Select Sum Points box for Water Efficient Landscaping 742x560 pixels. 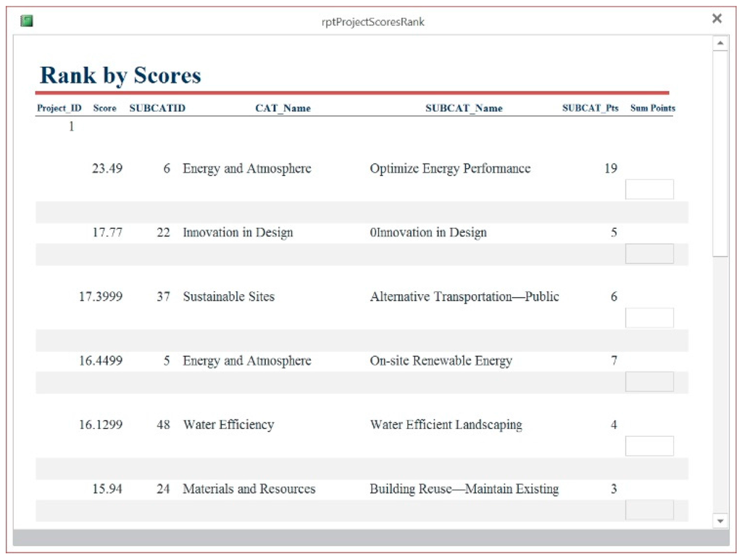pos(649,446)
